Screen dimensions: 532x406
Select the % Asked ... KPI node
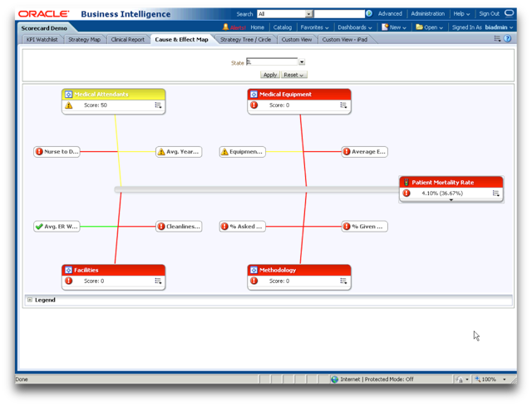coord(242,227)
